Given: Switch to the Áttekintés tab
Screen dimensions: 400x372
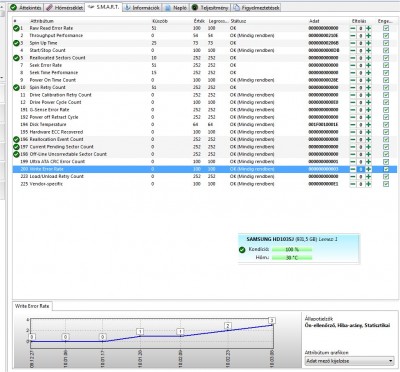Looking at the screenshot, I should click(x=26, y=7).
